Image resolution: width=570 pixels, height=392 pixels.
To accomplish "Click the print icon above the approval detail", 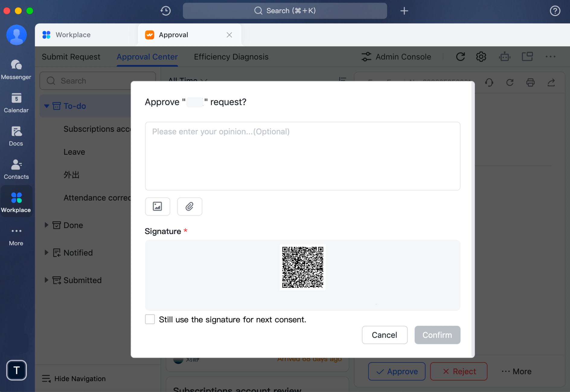I will [x=530, y=82].
